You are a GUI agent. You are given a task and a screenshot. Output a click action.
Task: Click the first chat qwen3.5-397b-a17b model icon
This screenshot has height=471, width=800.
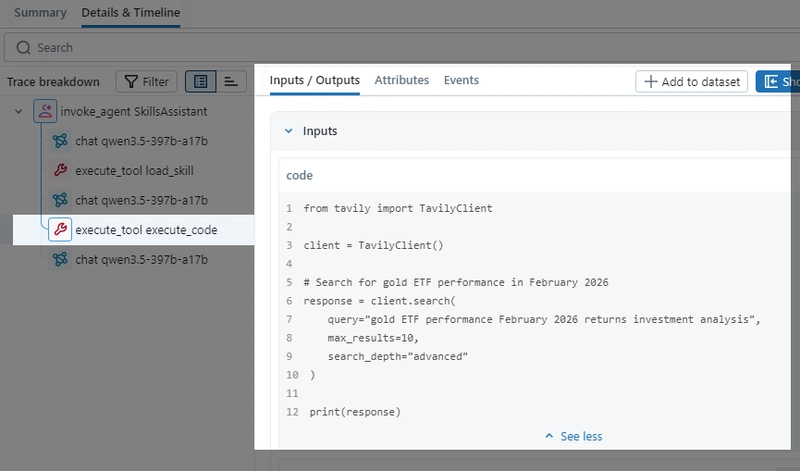click(60, 141)
